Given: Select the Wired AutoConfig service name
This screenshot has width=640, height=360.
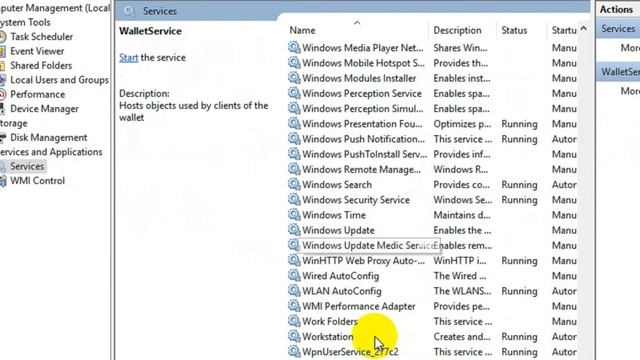Looking at the screenshot, I should click(x=340, y=276).
